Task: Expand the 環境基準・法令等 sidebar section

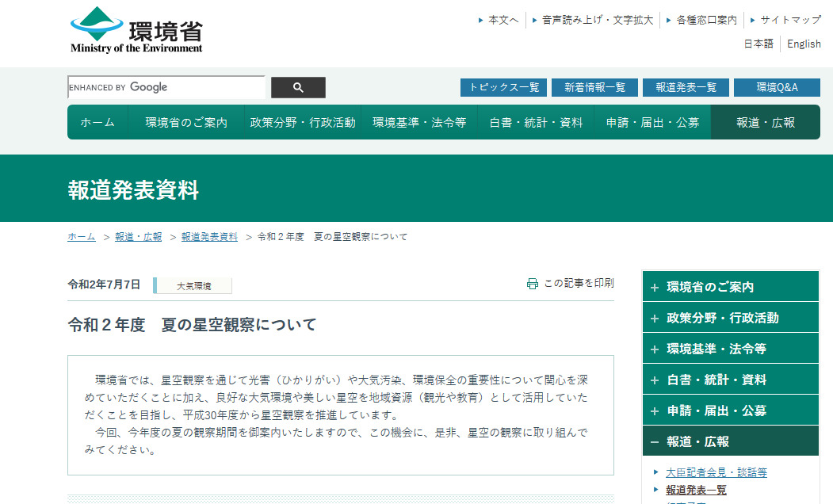Action: [729, 349]
